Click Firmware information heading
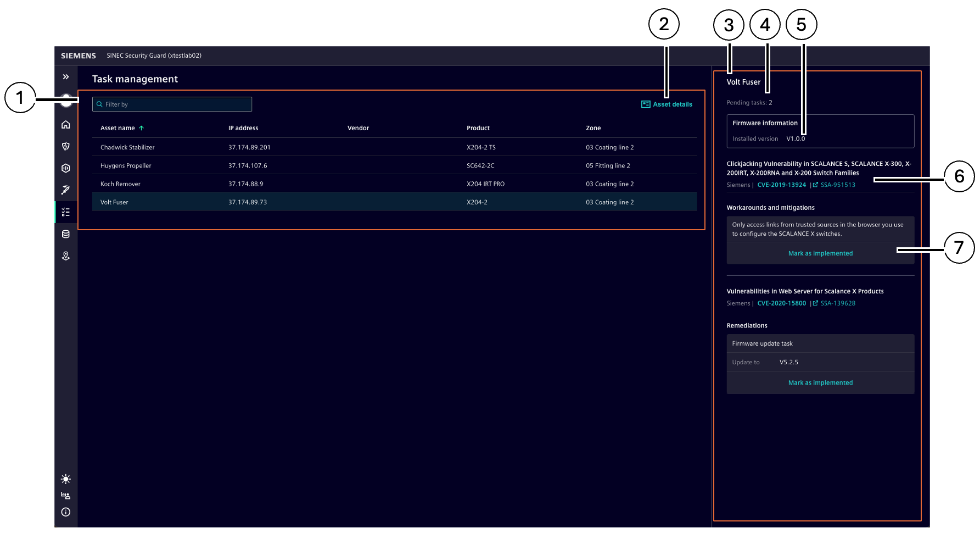Screen dimensions: 980x533 (x=765, y=123)
